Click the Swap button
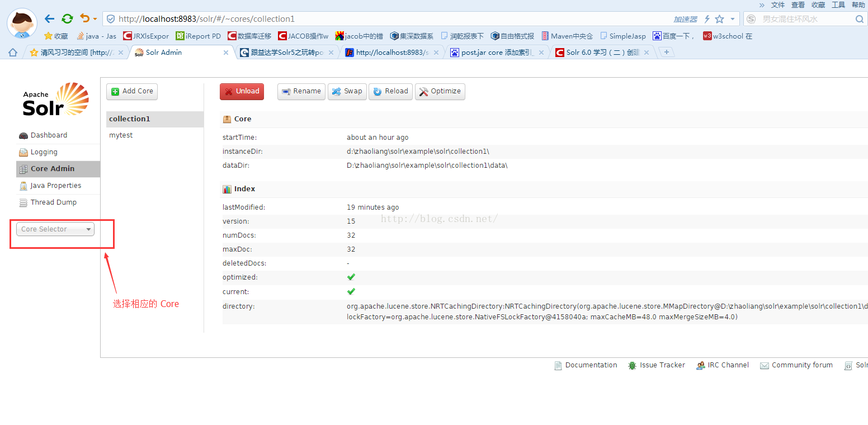Screen dimensions: 868x425 pyautogui.click(x=347, y=92)
